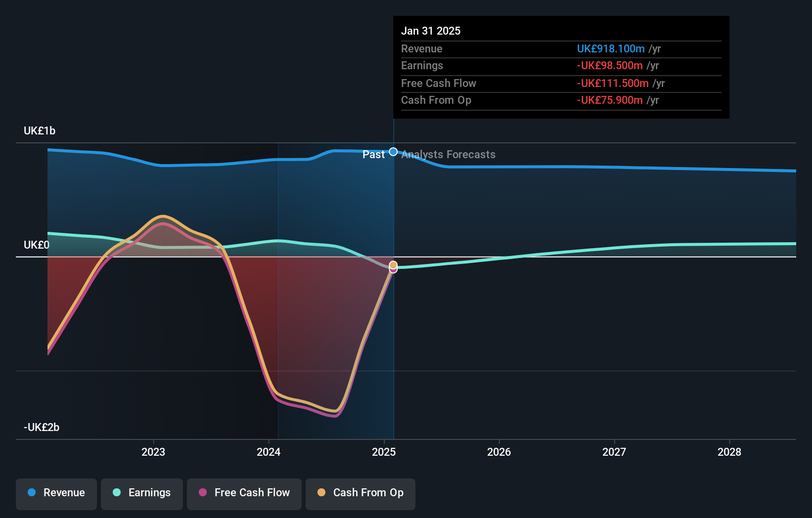This screenshot has width=812, height=518.
Task: Click the 2026 label on the timeline axis
Action: pyautogui.click(x=499, y=452)
